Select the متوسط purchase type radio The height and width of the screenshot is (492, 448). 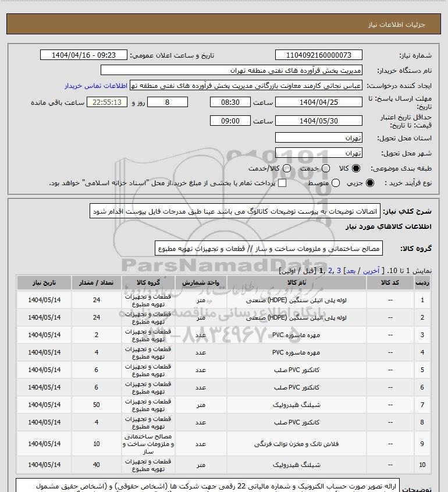tap(336, 183)
